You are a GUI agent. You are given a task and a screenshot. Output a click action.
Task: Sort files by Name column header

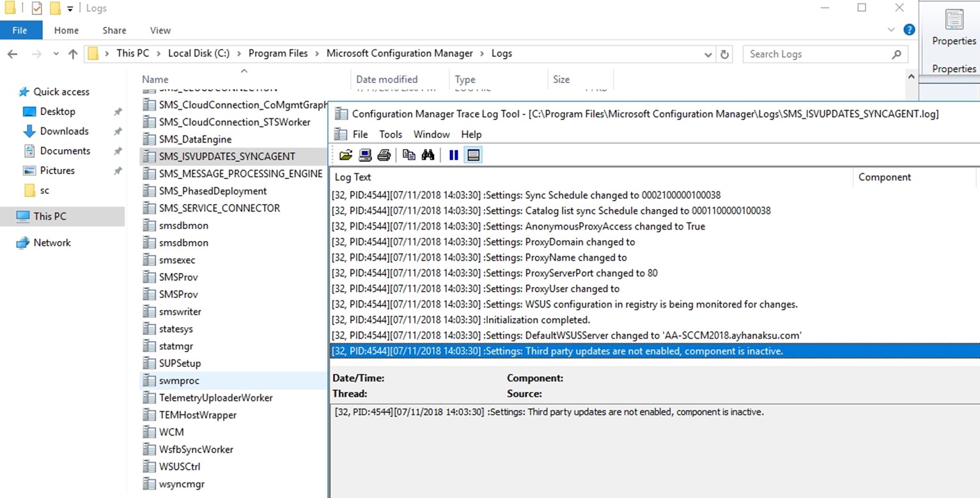pos(155,80)
